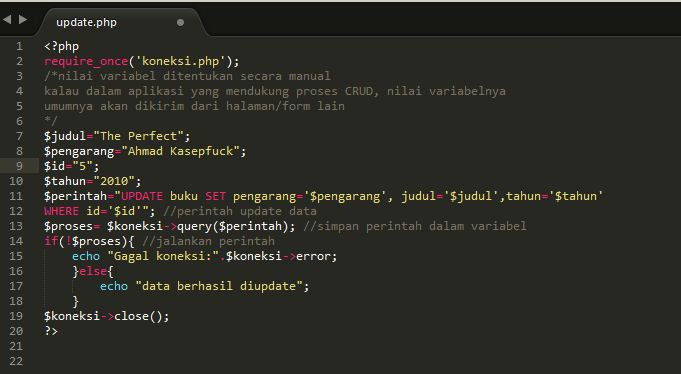Click the string "The Perfect"

138,136
